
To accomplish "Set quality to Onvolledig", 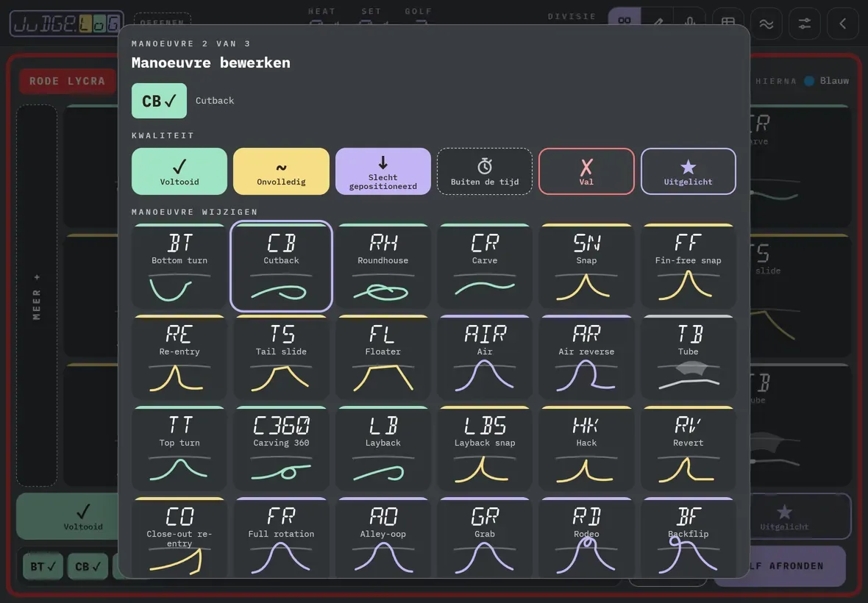I will pyautogui.click(x=281, y=171).
